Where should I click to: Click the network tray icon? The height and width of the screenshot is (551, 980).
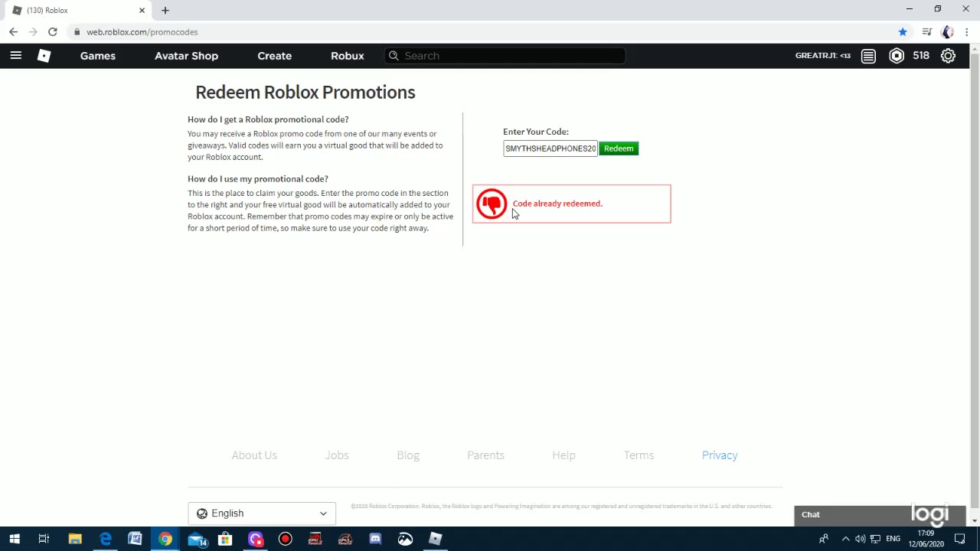(x=875, y=539)
